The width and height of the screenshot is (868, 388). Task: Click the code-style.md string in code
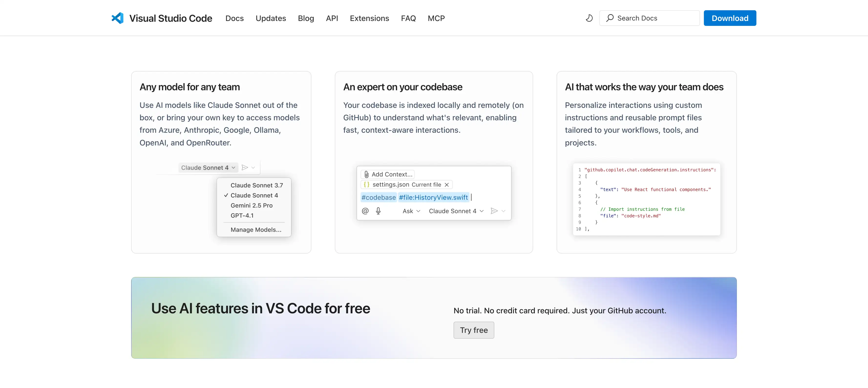(641, 216)
